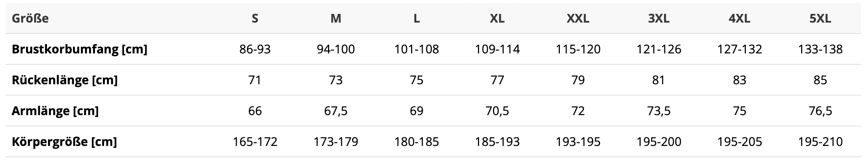This screenshot has width=868, height=164.
Task: Click the Größe header cell
Action: coord(30,18)
